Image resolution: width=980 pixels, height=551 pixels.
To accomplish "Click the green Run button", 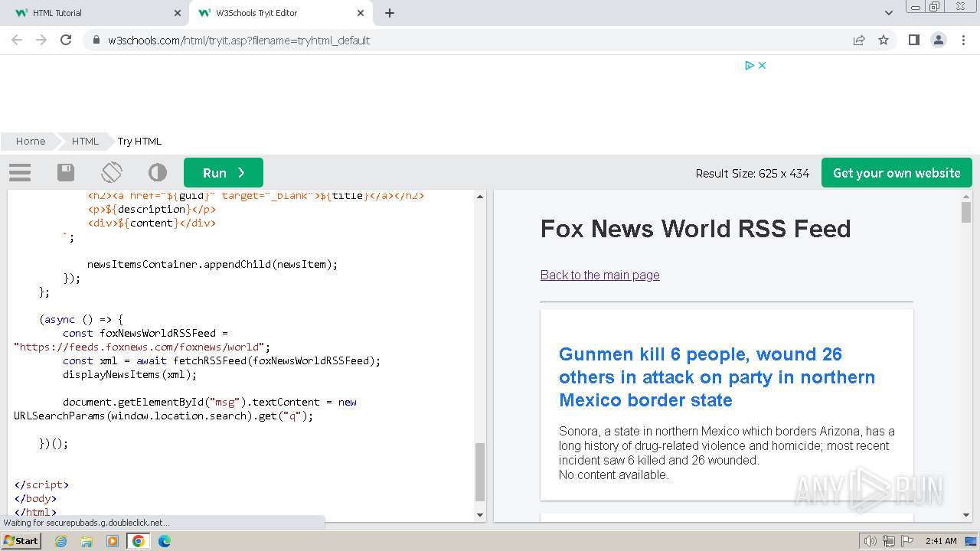I will [x=224, y=173].
